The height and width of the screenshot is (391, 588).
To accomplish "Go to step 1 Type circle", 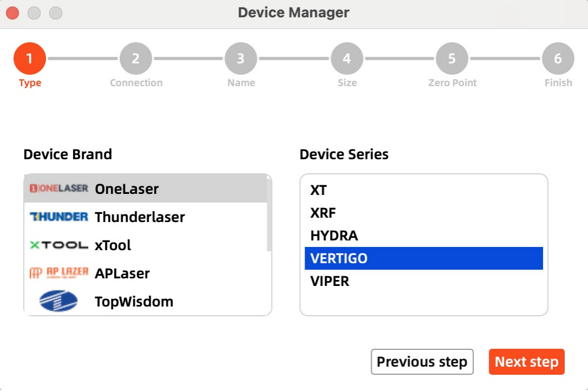I will pos(30,58).
